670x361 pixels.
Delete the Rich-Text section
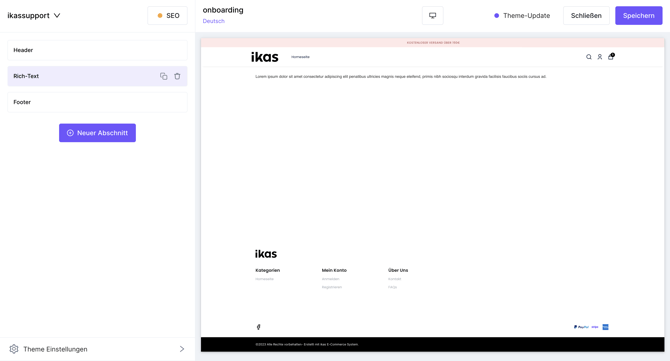[177, 76]
